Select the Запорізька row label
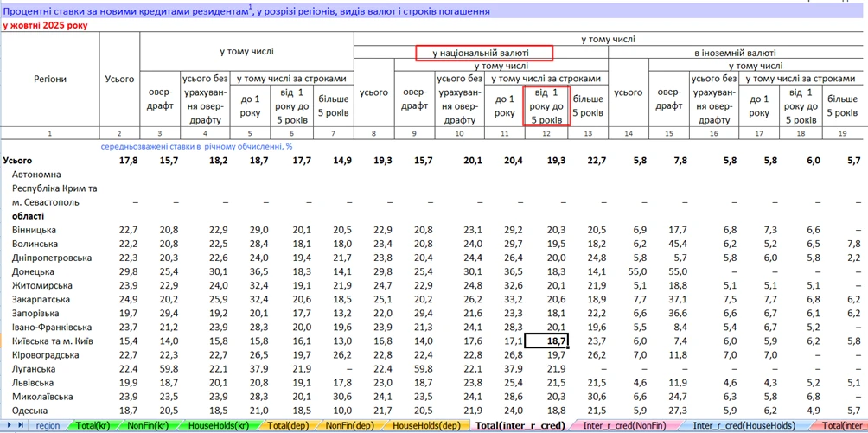This screenshot has width=868, height=433. pos(36,314)
